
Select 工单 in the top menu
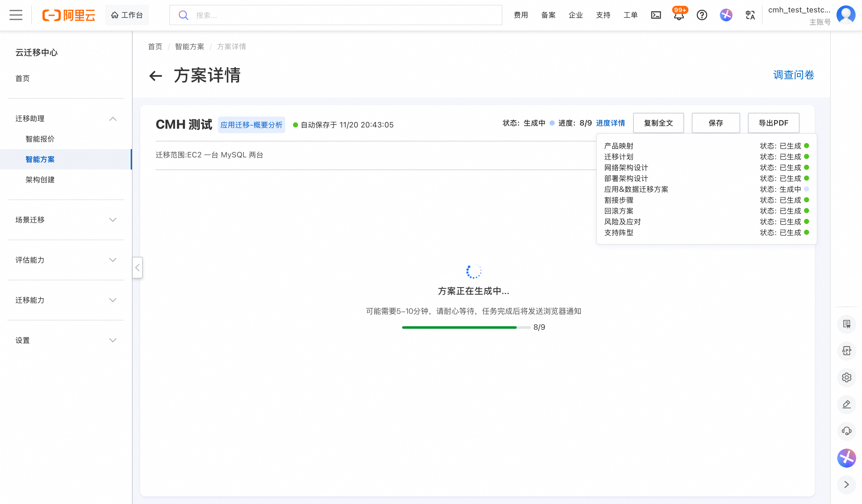pos(631,15)
